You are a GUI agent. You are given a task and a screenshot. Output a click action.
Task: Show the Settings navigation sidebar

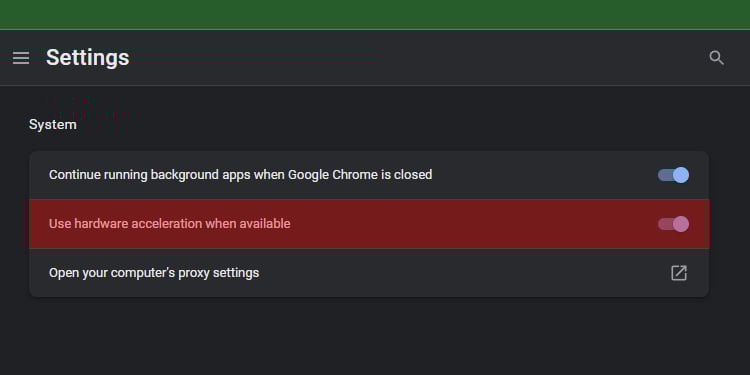(x=21, y=58)
